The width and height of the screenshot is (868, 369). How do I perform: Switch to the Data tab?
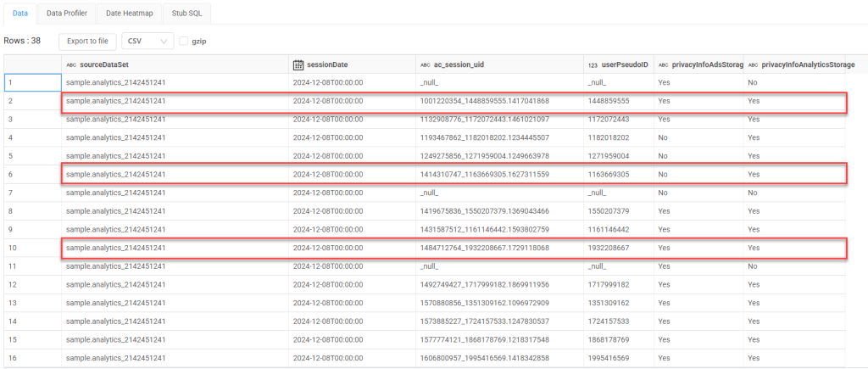tap(20, 13)
